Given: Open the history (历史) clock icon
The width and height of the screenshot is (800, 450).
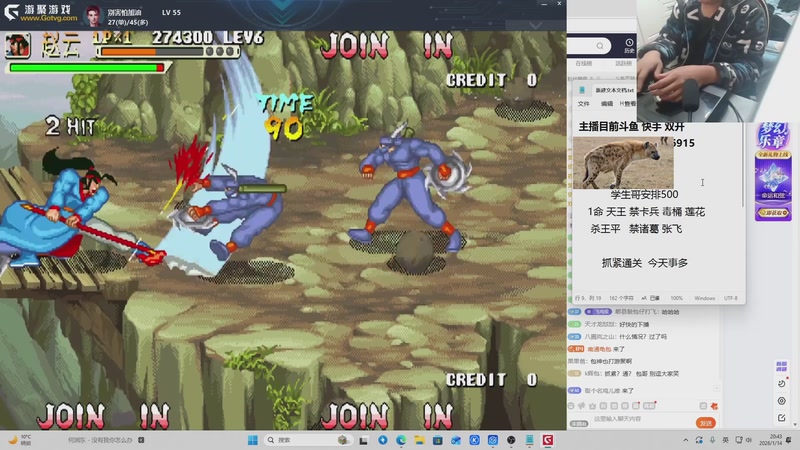Looking at the screenshot, I should coord(629,45).
